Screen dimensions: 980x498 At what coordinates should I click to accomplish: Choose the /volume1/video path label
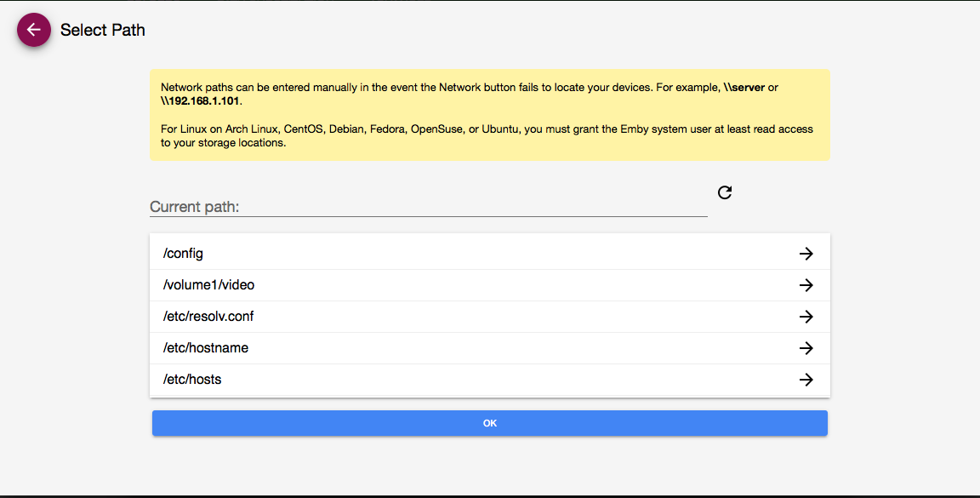[208, 285]
